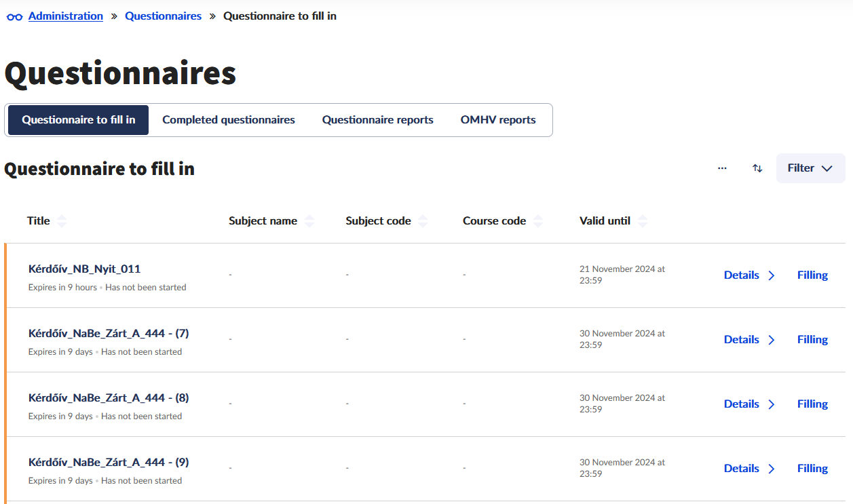
Task: Open Questionnaires breadcrumb link
Action: [163, 16]
